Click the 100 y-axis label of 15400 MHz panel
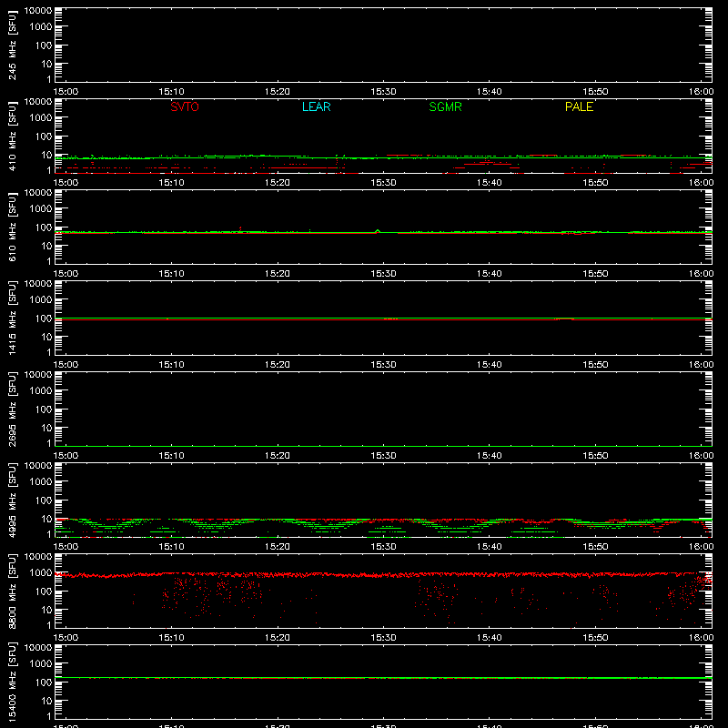 pos(44,682)
